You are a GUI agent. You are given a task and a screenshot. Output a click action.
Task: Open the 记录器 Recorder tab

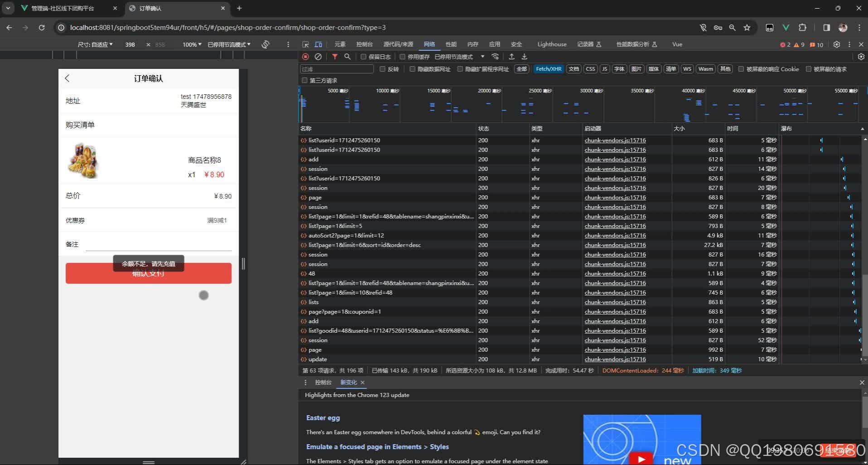(589, 44)
